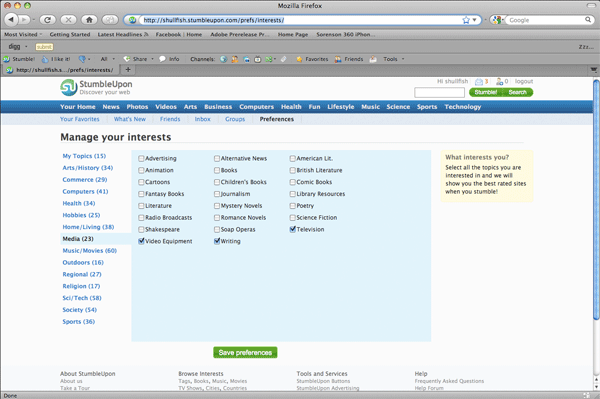Screen dimensions: 600x399
Task: Click the browser Forward arrow button
Action: (24, 20)
